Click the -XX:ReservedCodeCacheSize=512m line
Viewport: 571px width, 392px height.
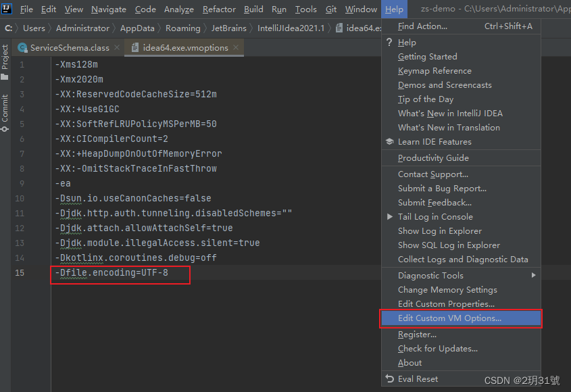(136, 94)
